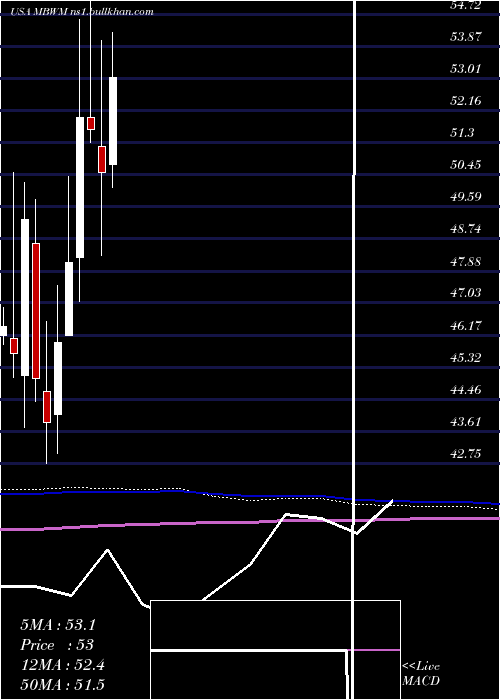Screen dimensions: 500x700
Task: Click the long red candle body below 48.74
Action: point(36,311)
